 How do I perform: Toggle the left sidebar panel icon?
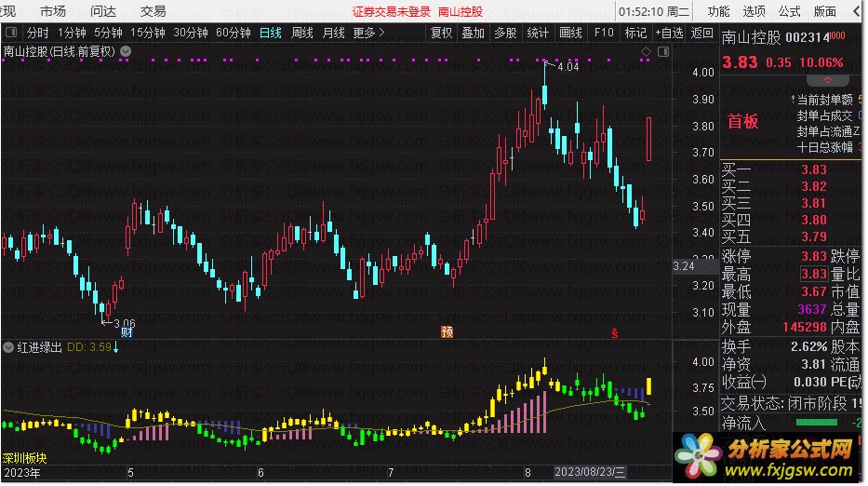11,33
